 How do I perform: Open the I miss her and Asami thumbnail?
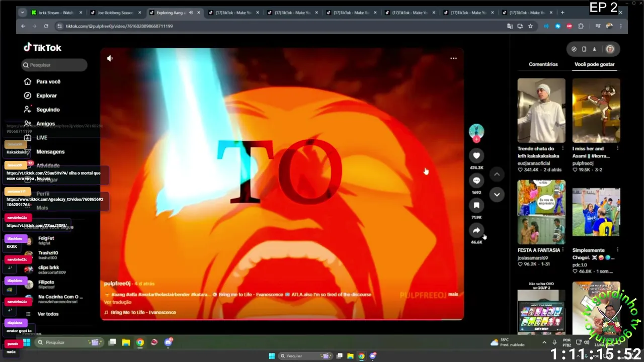pos(596,111)
